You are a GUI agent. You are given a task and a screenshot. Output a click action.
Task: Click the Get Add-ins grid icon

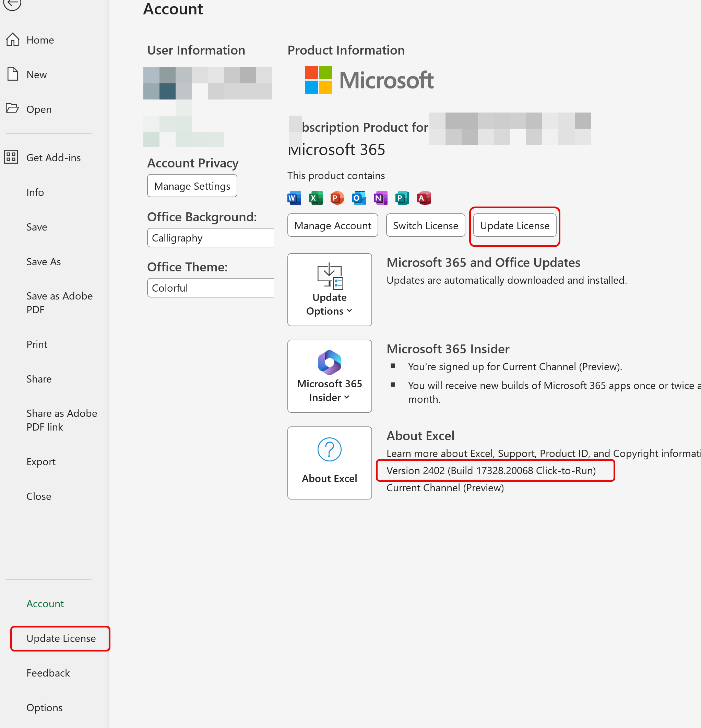click(11, 157)
